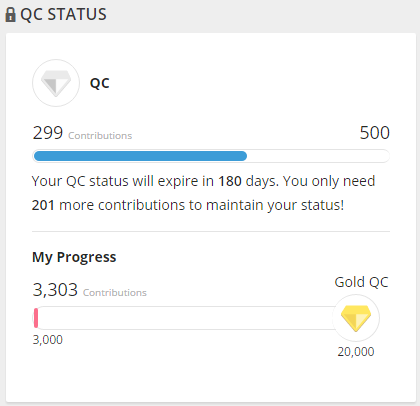Click the empty part of My Progress bar
Image resolution: width=420 pixels, height=406 pixels.
187,318
